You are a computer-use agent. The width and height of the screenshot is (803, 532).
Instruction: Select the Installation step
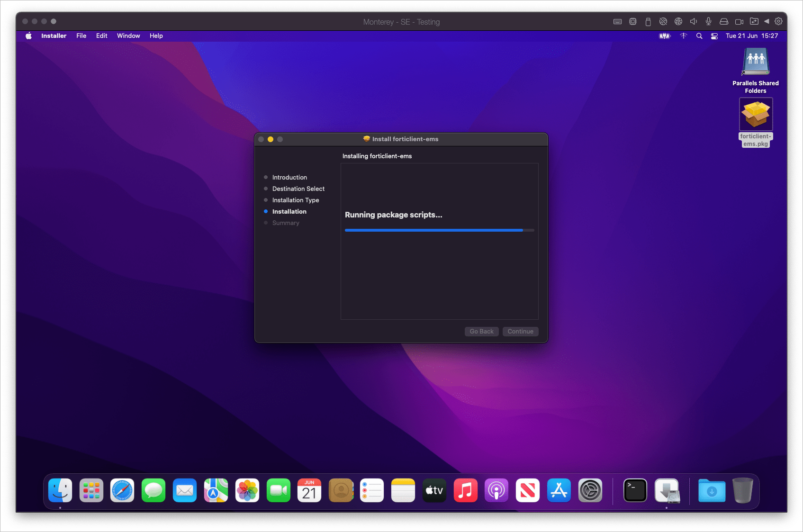[289, 211]
